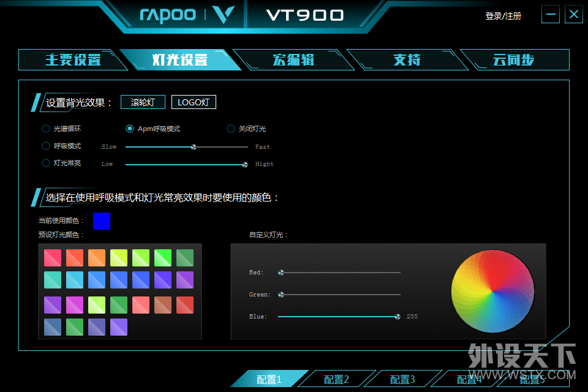The image size is (588, 392).
Task: Pick the red swatch ending third row
Action: 185,305
